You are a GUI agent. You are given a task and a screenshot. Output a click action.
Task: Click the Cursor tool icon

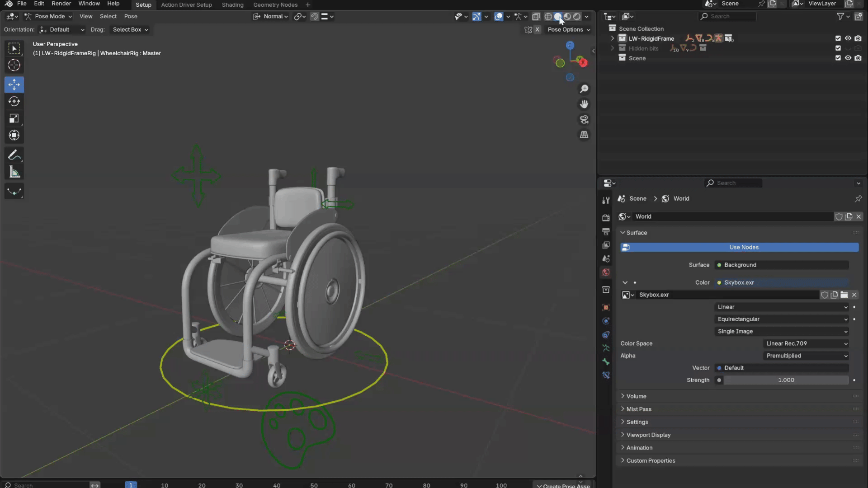point(14,65)
